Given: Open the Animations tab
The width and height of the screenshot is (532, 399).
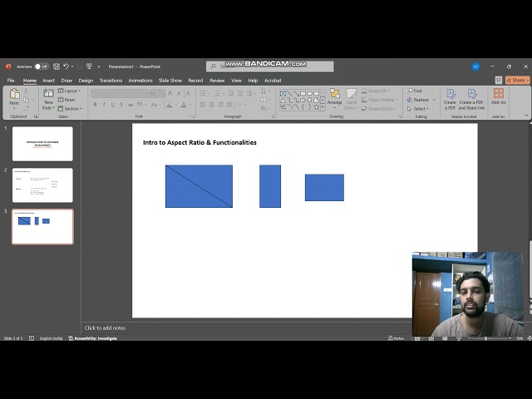Looking at the screenshot, I should pos(140,81).
